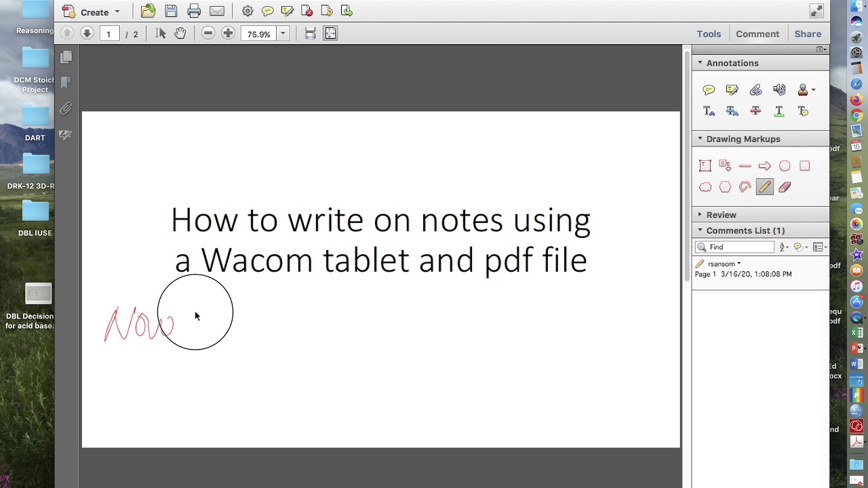Go to previous page with up arrow
The height and width of the screenshot is (488, 868).
tap(66, 33)
